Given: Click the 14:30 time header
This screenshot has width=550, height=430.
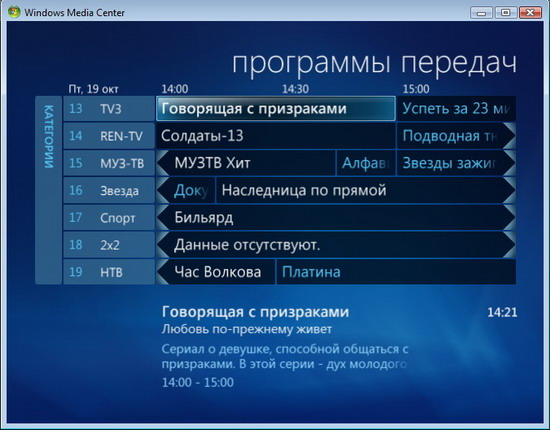Looking at the screenshot, I should (x=295, y=89).
